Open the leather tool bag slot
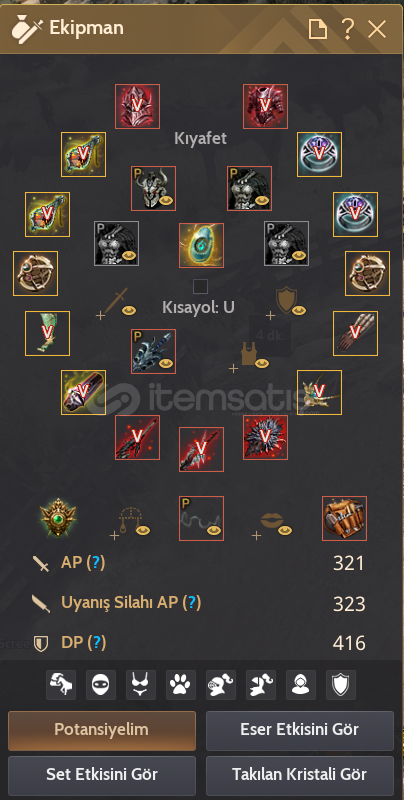The image size is (404, 800). 344,518
